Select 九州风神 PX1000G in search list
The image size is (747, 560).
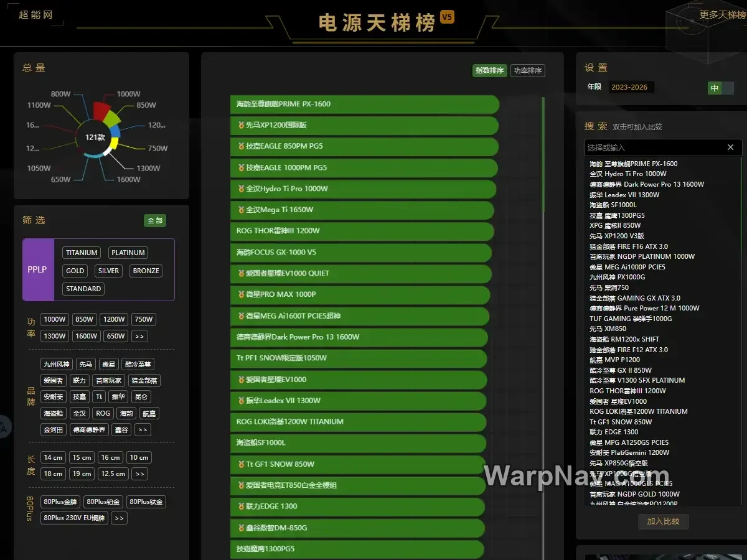618,277
